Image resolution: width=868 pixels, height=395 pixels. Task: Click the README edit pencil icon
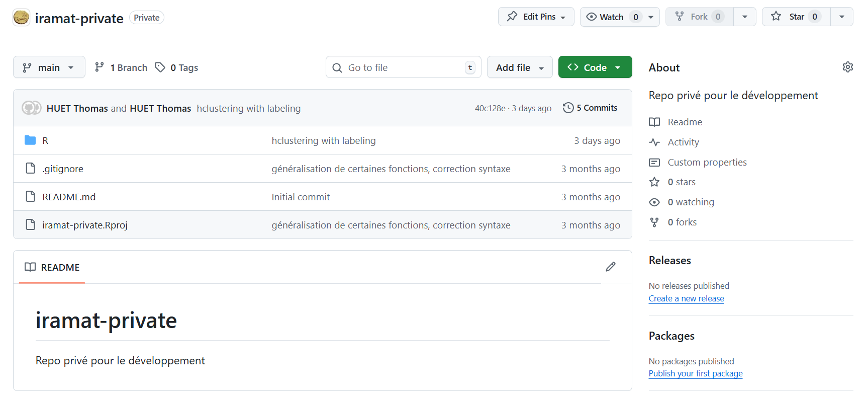(x=610, y=267)
